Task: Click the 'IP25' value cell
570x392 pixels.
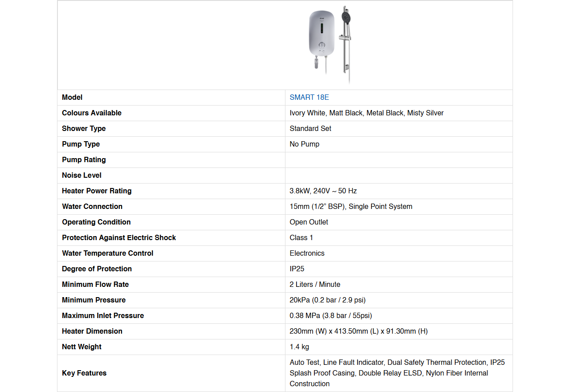Action: [x=399, y=269]
